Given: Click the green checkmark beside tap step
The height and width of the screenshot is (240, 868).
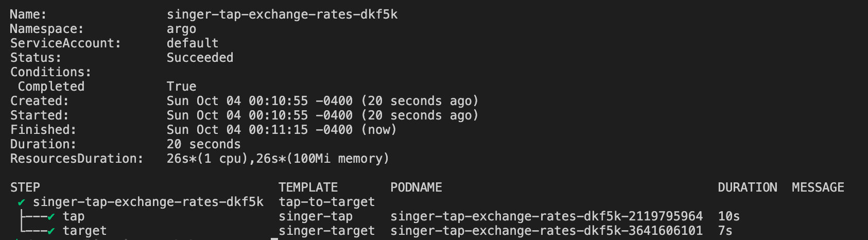Looking at the screenshot, I should pos(51,217).
